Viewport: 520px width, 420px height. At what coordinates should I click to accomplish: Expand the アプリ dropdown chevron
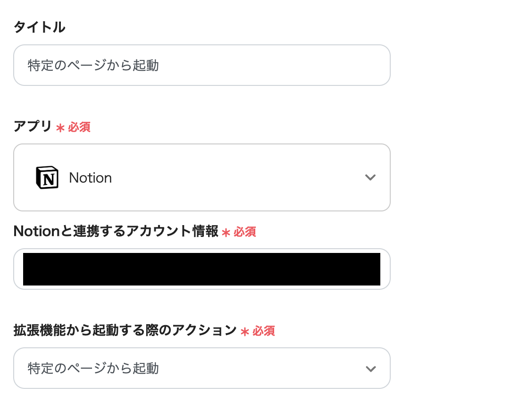coord(370,177)
